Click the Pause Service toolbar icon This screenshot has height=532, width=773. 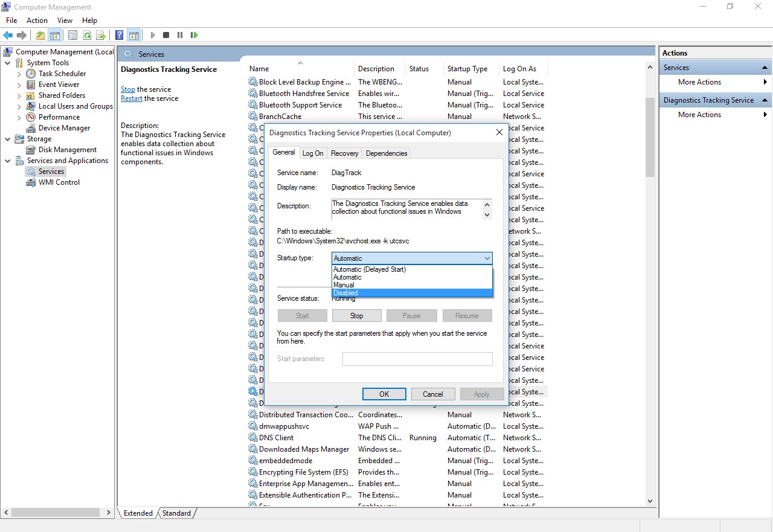point(179,35)
